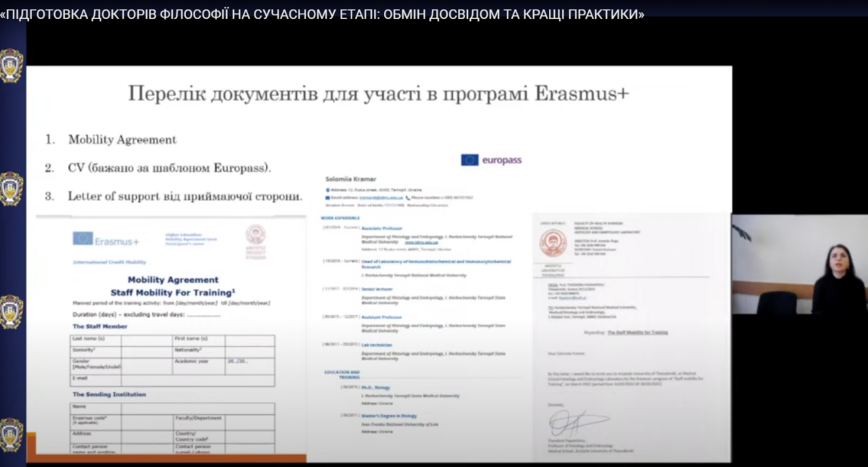Click the bottom university emblem in left strip
Image resolution: width=868 pixels, height=467 pixels.
[11, 435]
